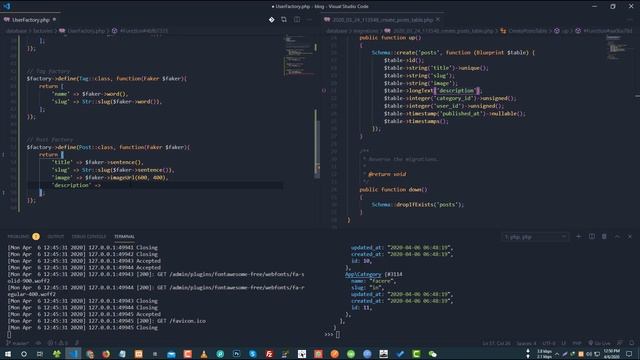Click the errors and warnings count in status bar
The width and height of the screenshot is (640, 360).
point(57,343)
